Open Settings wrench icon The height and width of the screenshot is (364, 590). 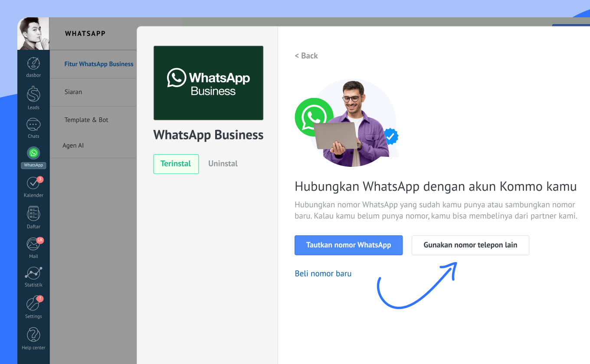coord(33,304)
